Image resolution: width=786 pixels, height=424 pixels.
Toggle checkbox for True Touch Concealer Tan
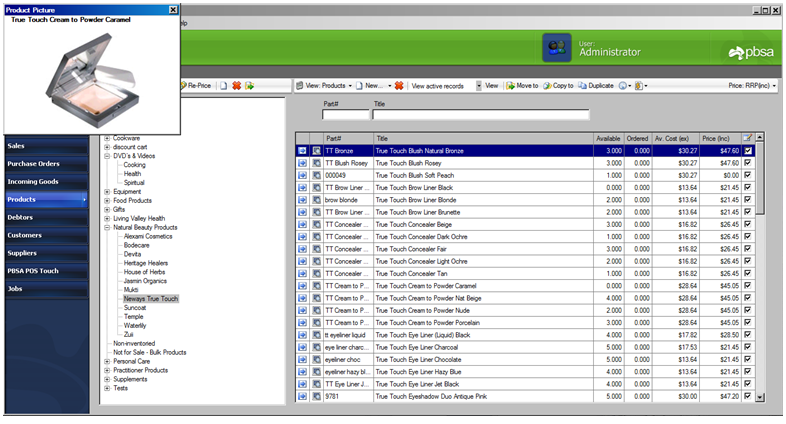747,273
